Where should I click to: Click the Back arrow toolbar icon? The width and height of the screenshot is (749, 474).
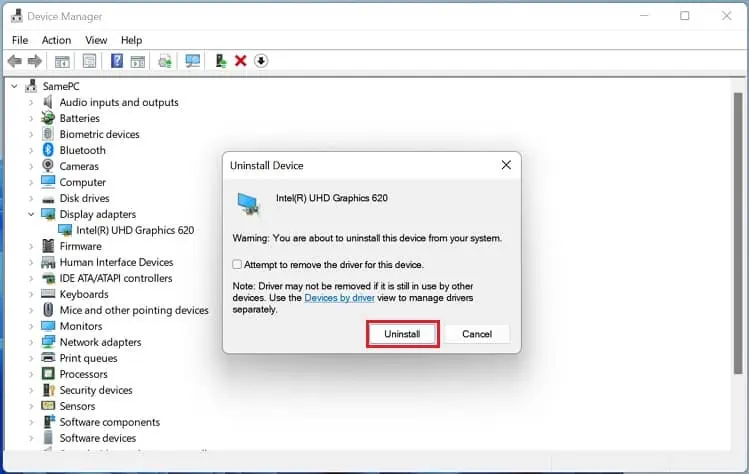coord(15,61)
